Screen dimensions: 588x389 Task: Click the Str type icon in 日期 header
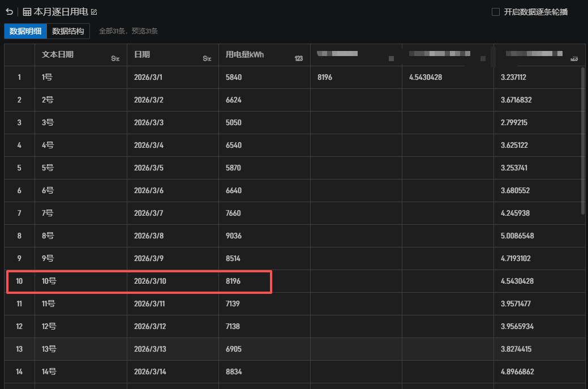point(207,58)
